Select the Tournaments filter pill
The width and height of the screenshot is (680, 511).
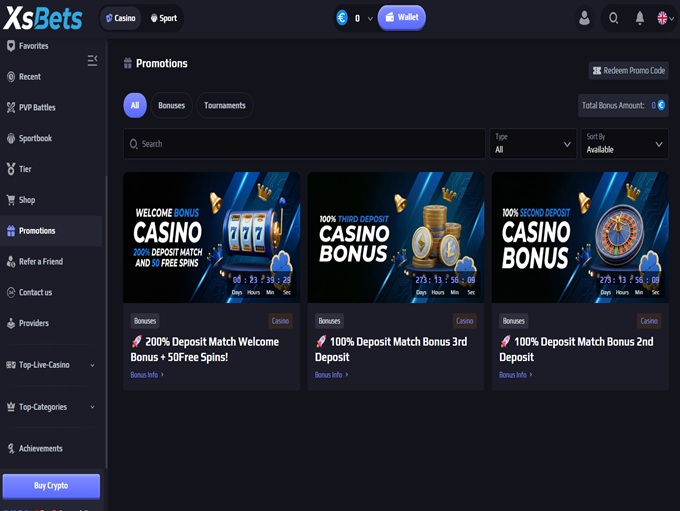coord(225,105)
